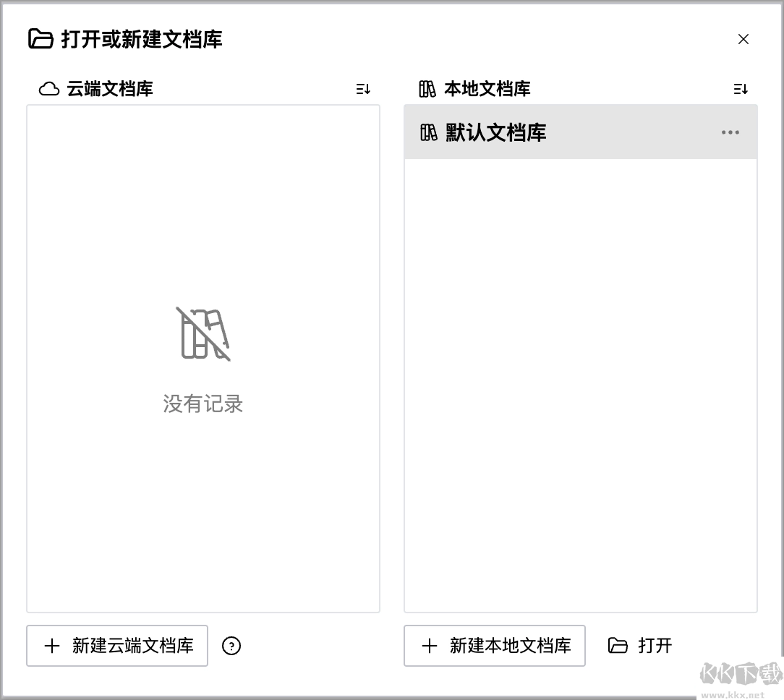The image size is (784, 700).
Task: Click the plus icon for new local library
Action: (430, 646)
